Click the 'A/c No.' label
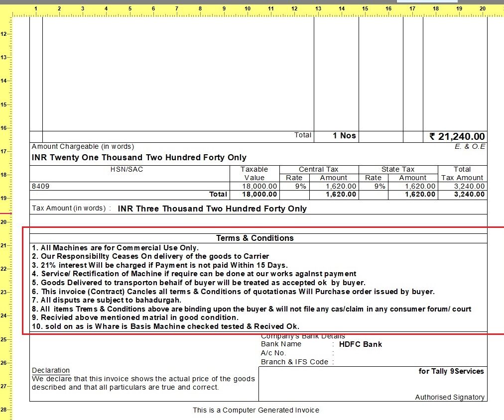Image resolution: width=504 pixels, height=420 pixels. [273, 353]
